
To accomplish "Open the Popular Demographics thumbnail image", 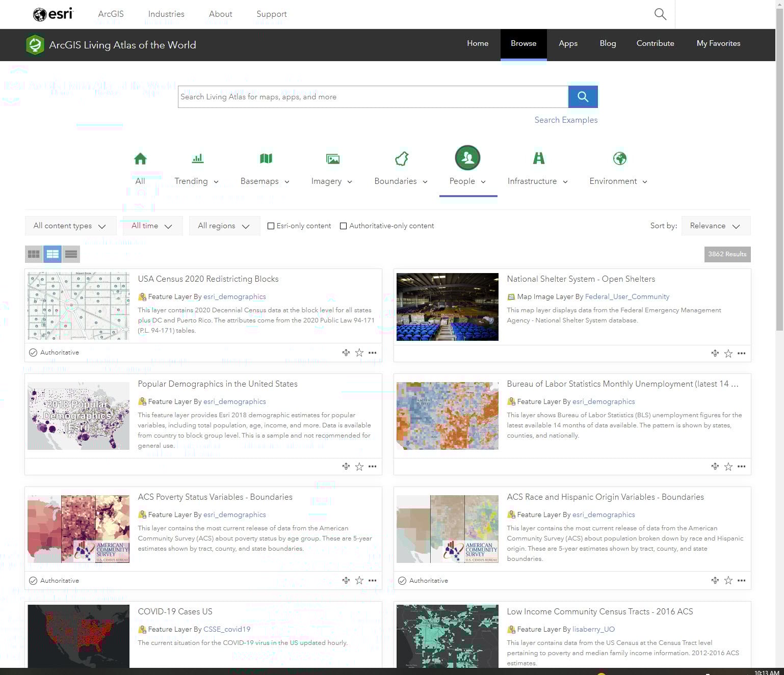I will [79, 416].
